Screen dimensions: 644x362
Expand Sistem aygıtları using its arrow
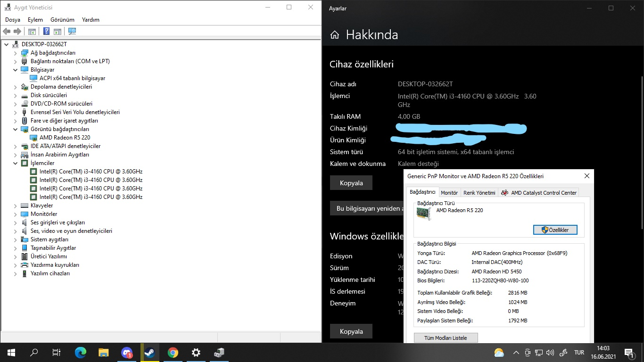(15, 239)
